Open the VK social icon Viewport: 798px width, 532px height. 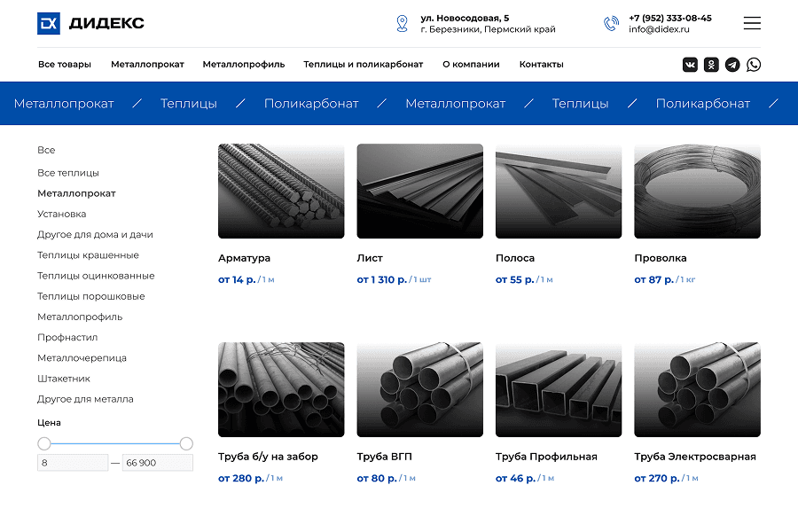(x=690, y=64)
